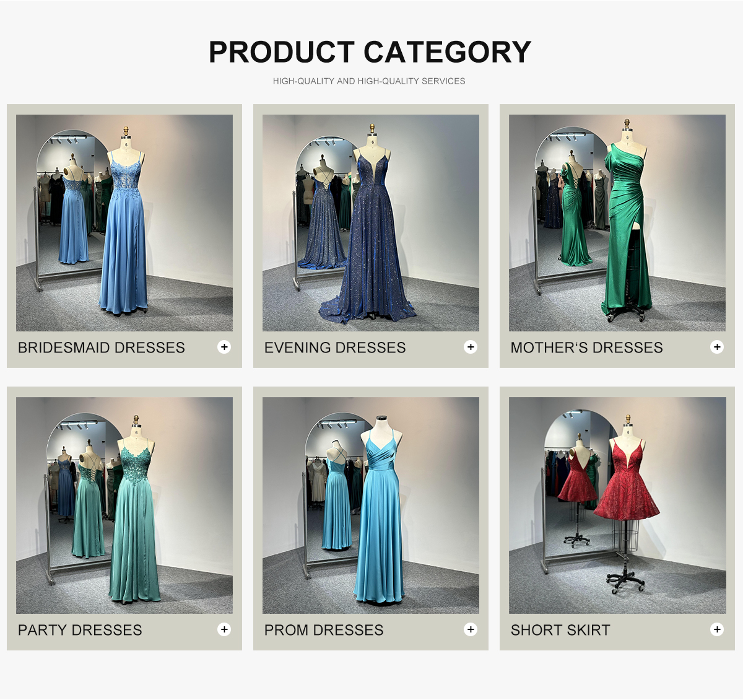Viewport: 743px width, 700px height.
Task: Open the Bridesmaid Dresses category link
Action: coord(102,348)
